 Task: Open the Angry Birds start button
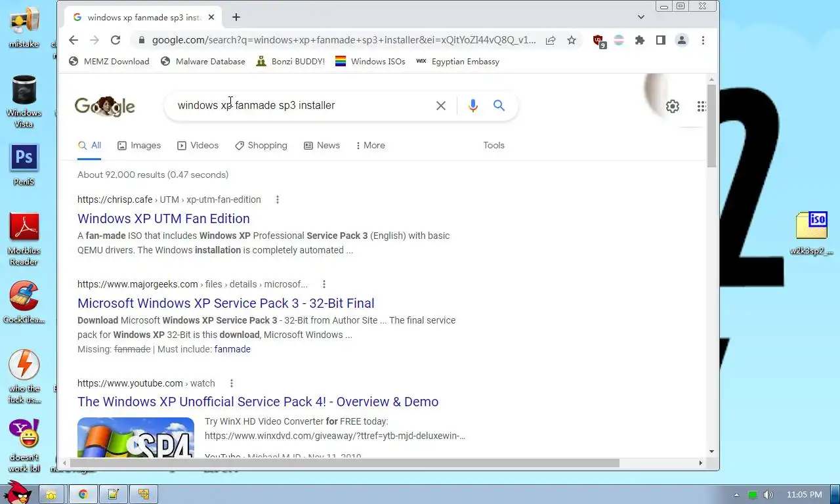coord(17,492)
